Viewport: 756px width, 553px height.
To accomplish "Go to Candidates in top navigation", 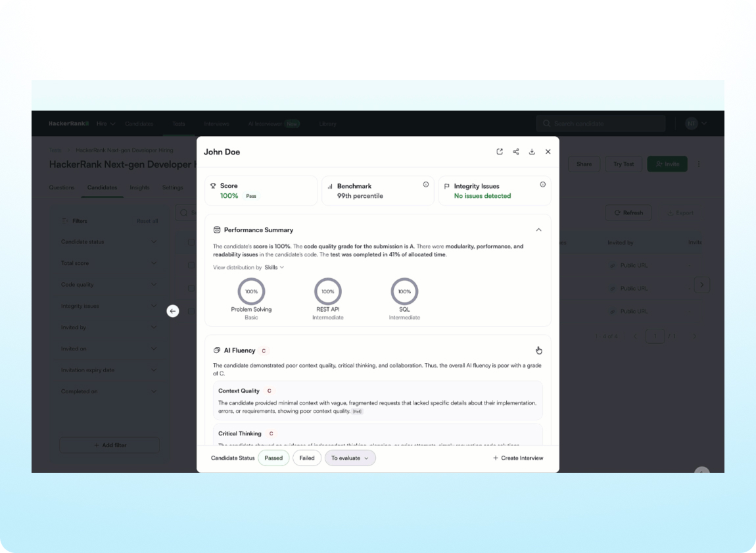I will [139, 124].
